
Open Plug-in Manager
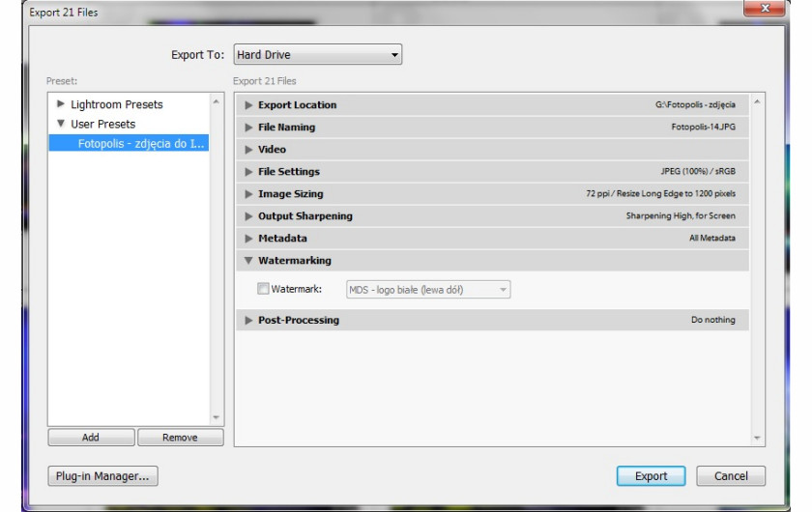(x=103, y=476)
